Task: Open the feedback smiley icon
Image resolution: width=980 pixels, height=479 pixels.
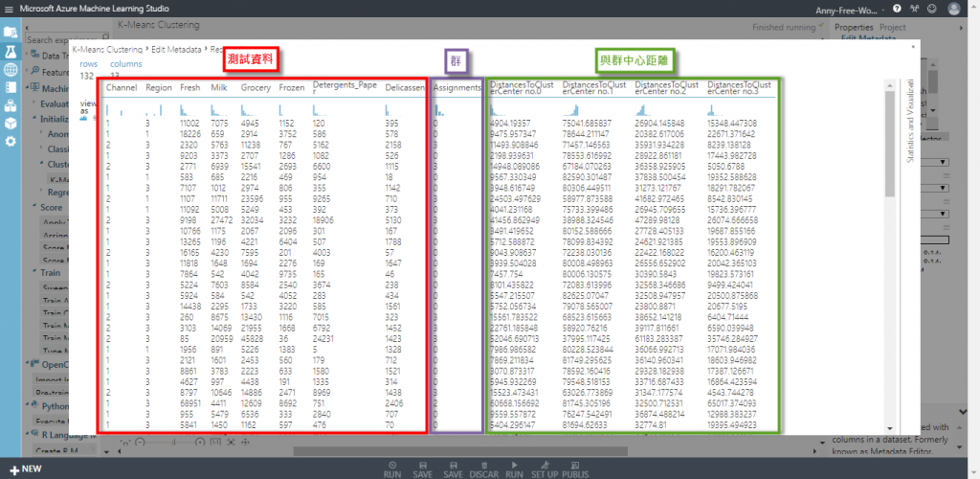Action: pyautogui.click(x=932, y=9)
